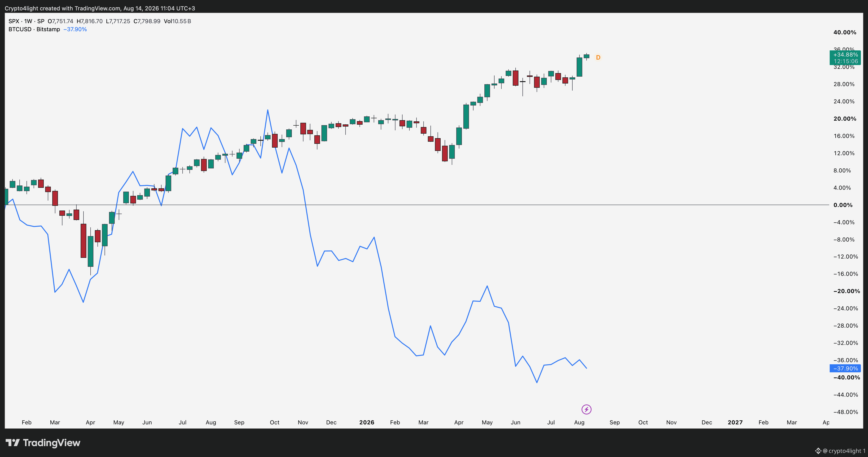Click the 2026 year label on the time axis

[367, 422]
